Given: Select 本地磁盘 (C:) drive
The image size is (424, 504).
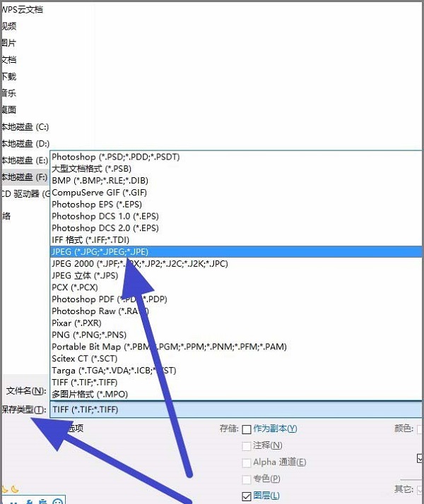Looking at the screenshot, I should tap(25, 127).
